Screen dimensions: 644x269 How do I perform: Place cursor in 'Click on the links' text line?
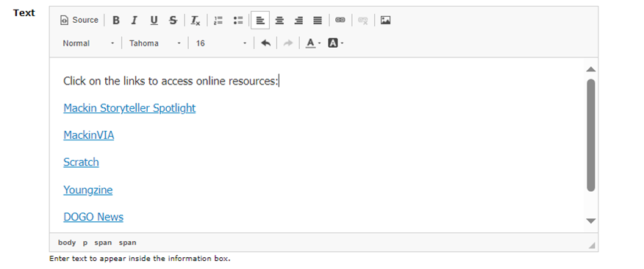(171, 81)
